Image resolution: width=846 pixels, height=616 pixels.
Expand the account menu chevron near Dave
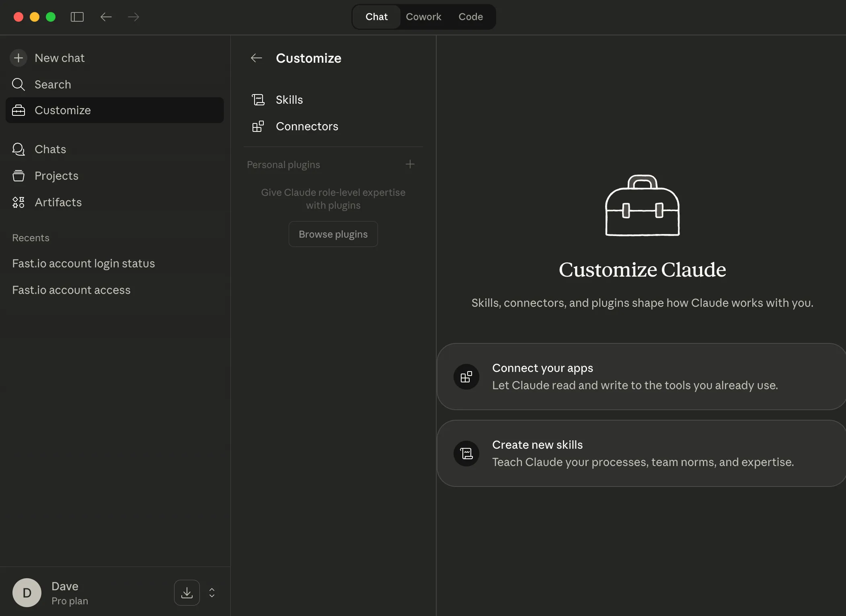(211, 592)
